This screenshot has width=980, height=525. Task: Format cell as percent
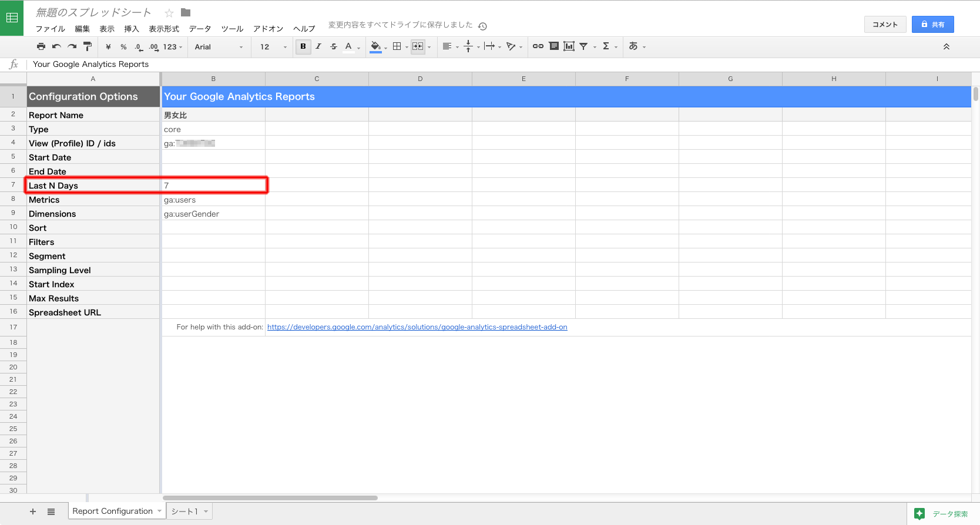click(123, 47)
